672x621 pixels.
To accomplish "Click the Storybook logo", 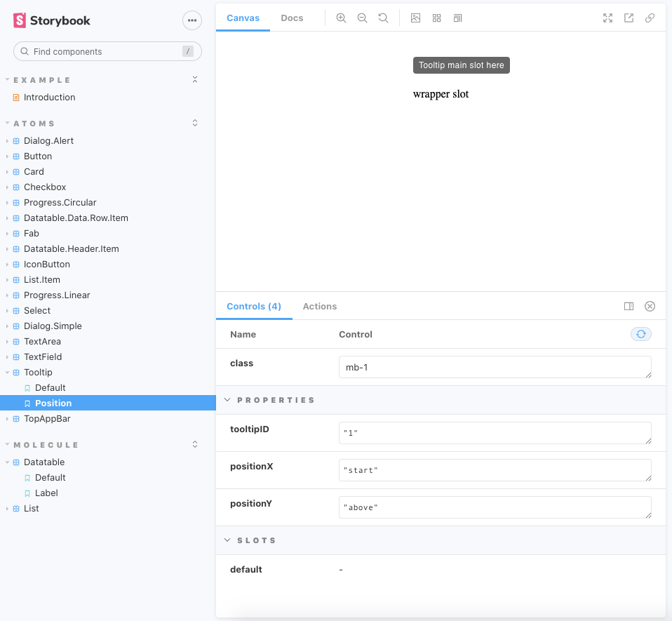I will pyautogui.click(x=52, y=20).
